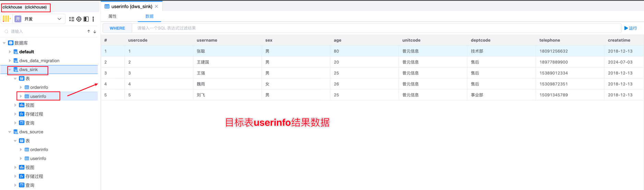Expand the 查询 folder under dws_sink
Image resolution: width=644 pixels, height=190 pixels.
[15, 123]
